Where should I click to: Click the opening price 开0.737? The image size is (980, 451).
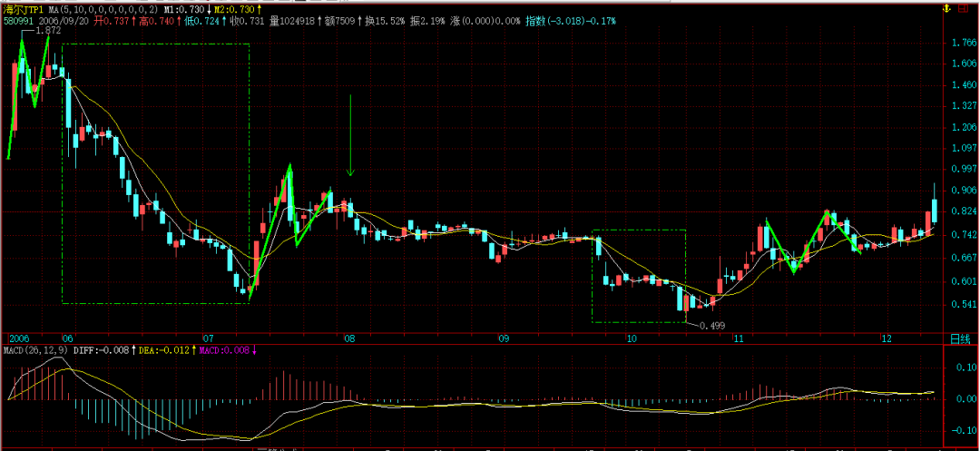110,21
